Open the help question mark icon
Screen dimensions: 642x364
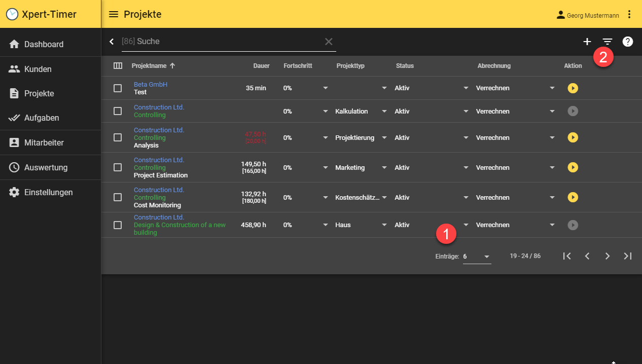[x=628, y=42]
